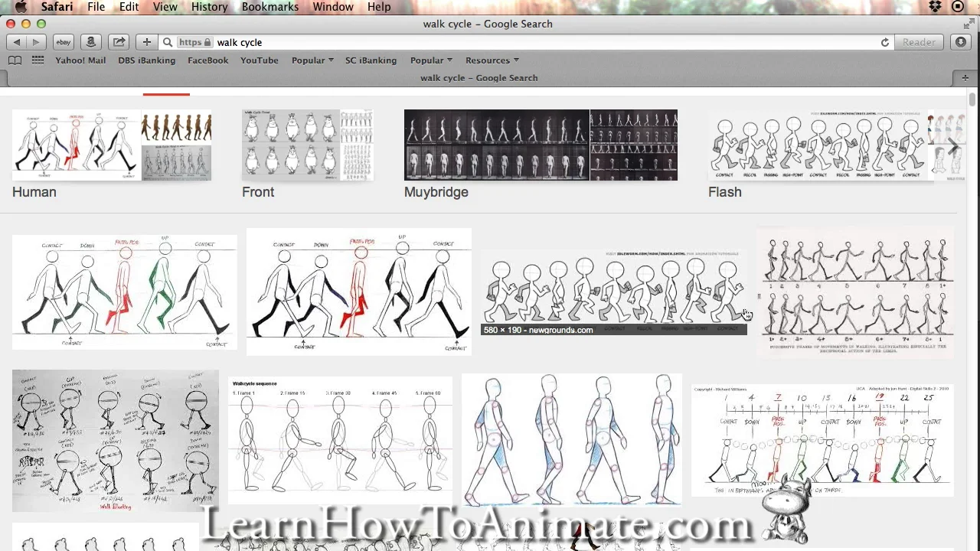Click the Reader button
980x551 pixels.
pos(919,42)
